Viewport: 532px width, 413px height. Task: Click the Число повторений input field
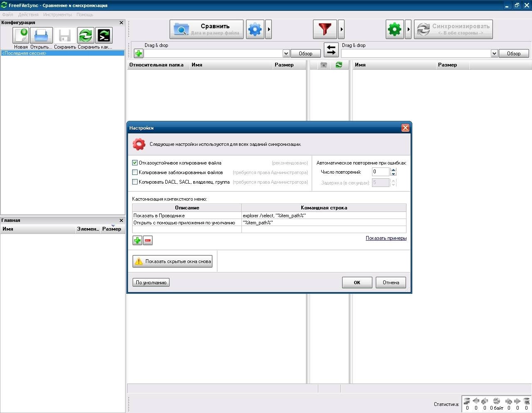coord(380,172)
